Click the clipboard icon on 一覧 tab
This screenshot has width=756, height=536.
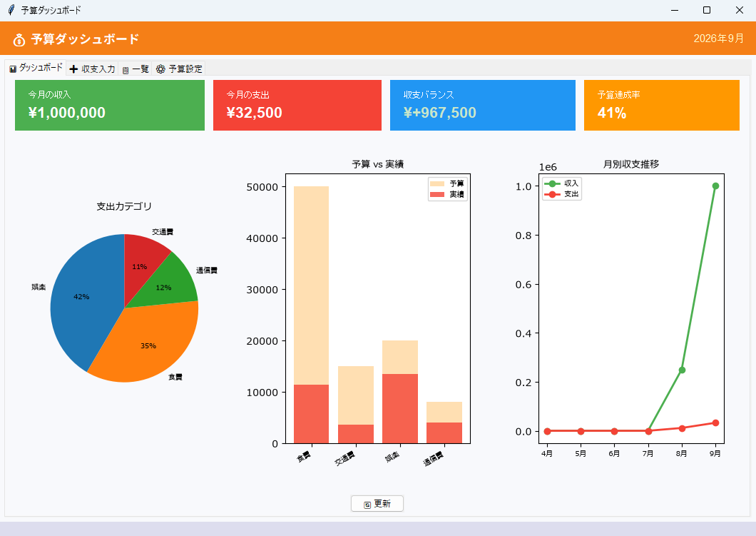[x=126, y=70]
